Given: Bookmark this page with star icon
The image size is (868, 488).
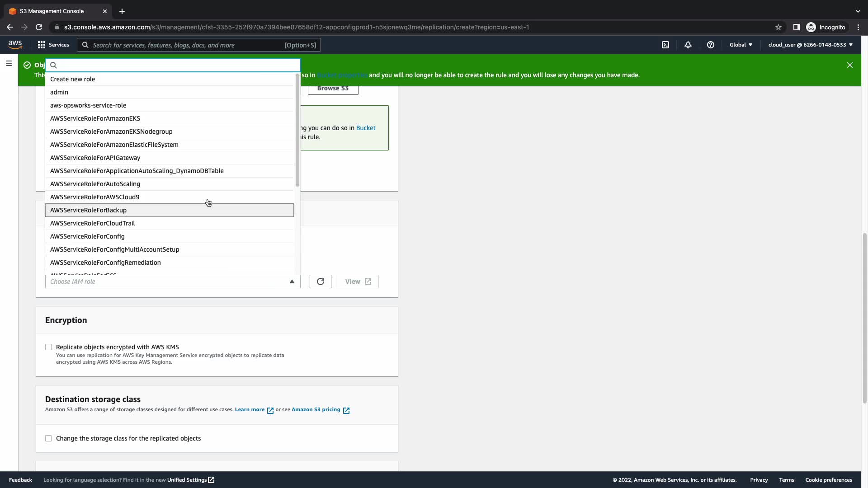Looking at the screenshot, I should [778, 27].
